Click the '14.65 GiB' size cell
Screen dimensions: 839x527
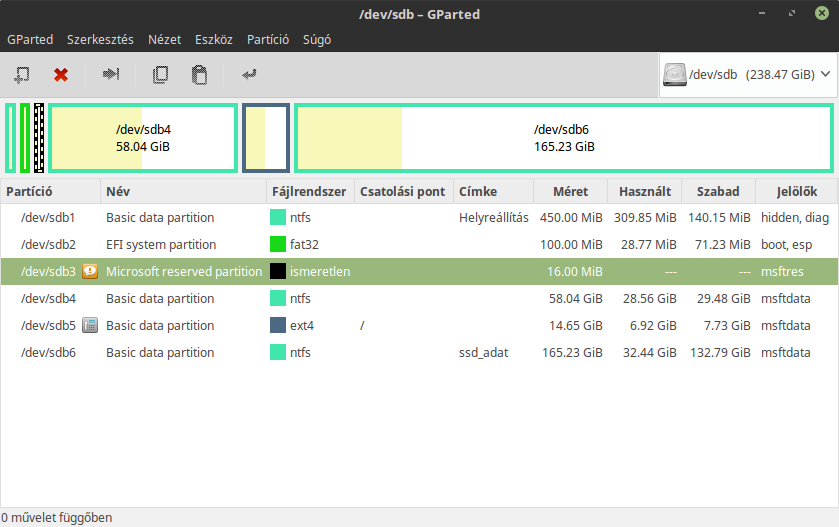(576, 325)
